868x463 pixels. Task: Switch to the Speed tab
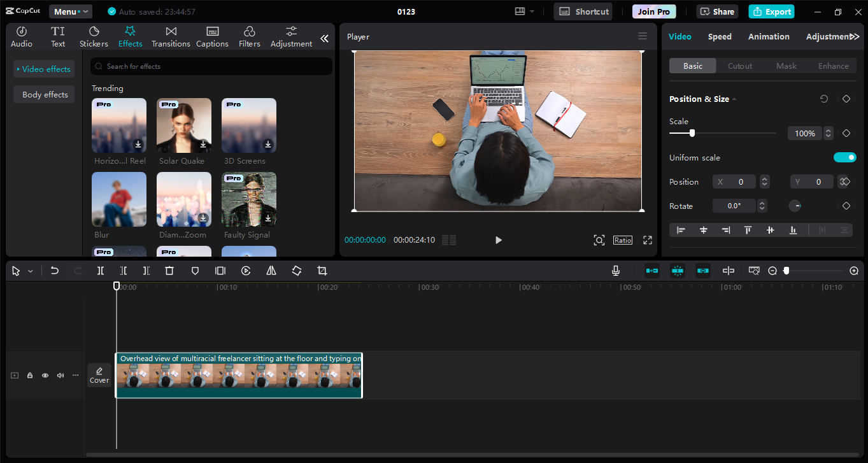coord(720,36)
